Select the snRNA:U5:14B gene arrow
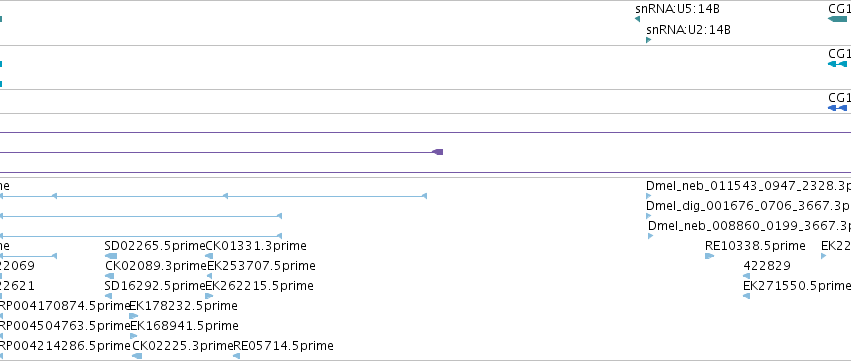 coord(637,19)
